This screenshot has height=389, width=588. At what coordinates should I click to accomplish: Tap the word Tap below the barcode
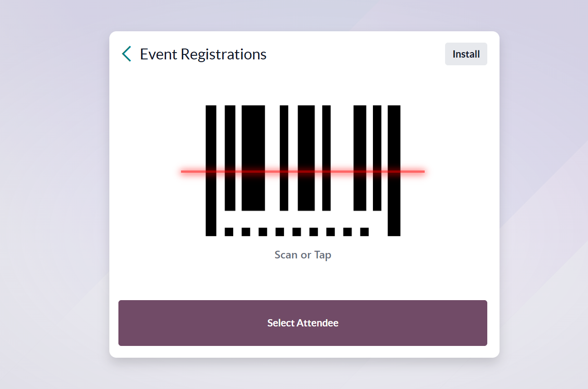pyautogui.click(x=323, y=255)
